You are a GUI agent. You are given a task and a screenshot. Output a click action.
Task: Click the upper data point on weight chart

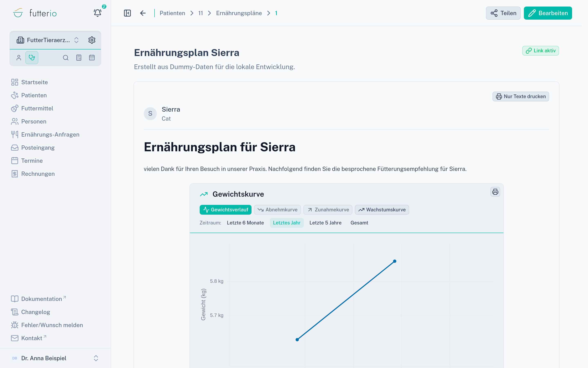(395, 261)
